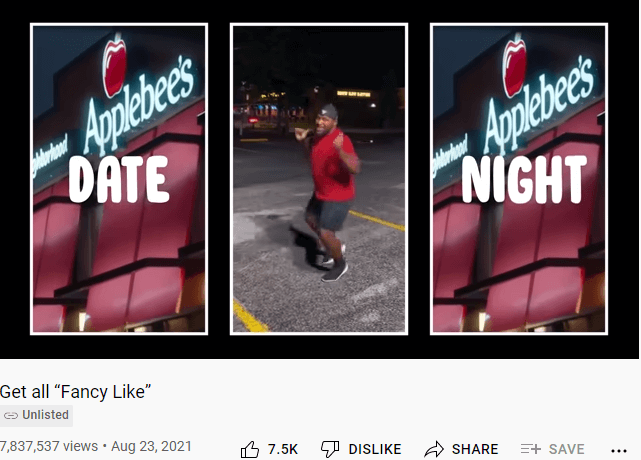Click the Unlisted badge text
This screenshot has height=460, width=641.
(45, 415)
